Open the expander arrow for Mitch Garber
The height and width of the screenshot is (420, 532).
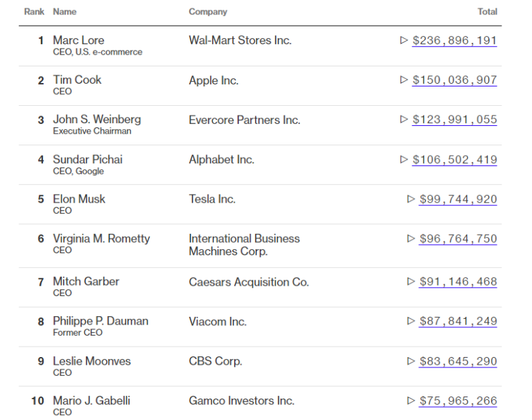point(411,282)
